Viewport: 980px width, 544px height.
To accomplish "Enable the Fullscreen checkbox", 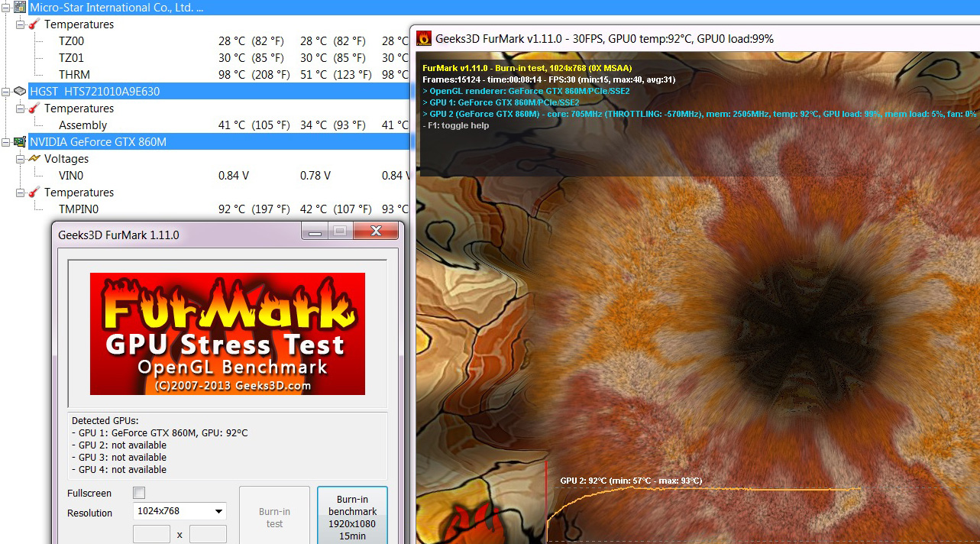I will 139,493.
